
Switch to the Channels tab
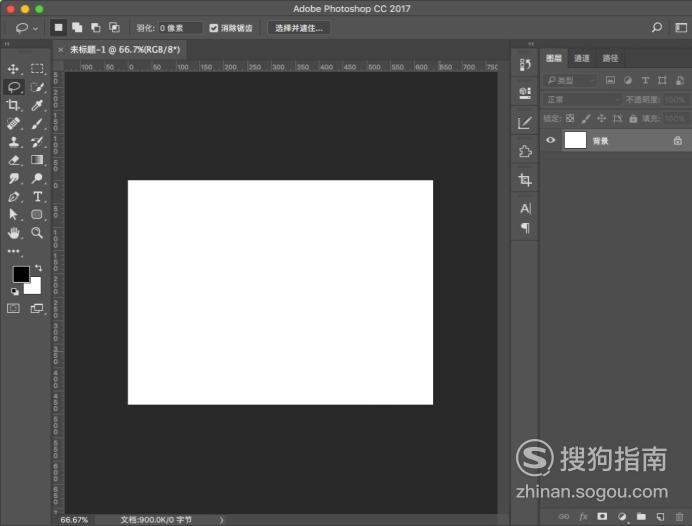582,58
